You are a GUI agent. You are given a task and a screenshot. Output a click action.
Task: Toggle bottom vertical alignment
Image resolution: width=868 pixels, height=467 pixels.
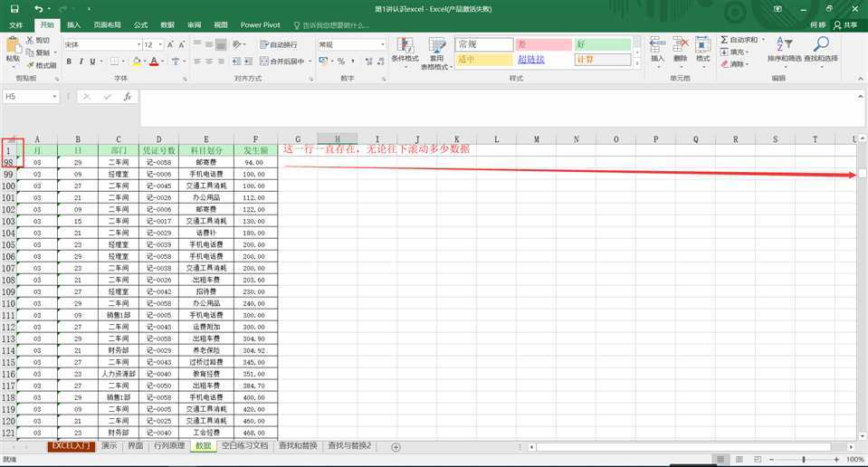click(x=221, y=44)
